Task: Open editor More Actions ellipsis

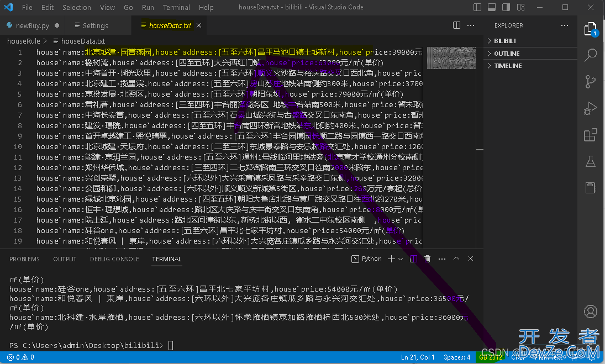Action: [x=471, y=25]
